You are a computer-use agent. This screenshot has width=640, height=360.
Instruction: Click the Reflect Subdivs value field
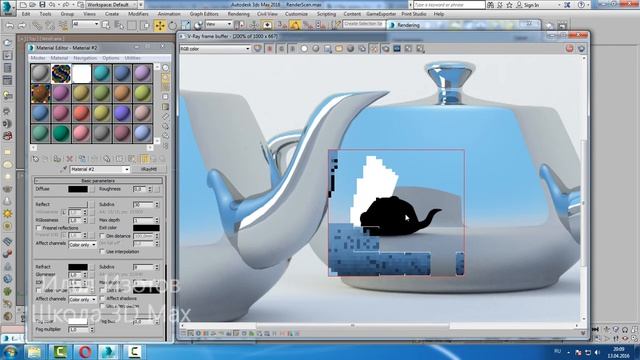tap(143, 204)
